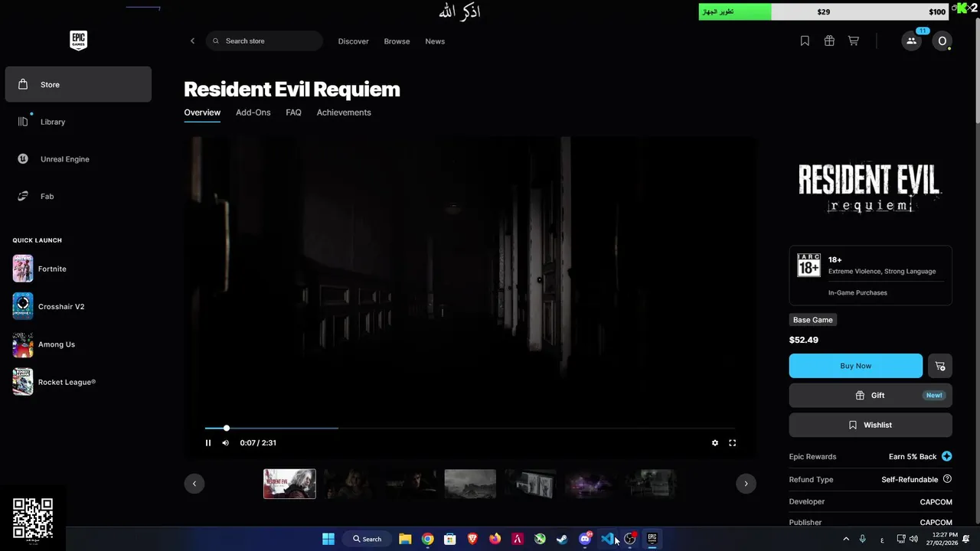
Task: Show next media thumbnails
Action: pos(746,484)
